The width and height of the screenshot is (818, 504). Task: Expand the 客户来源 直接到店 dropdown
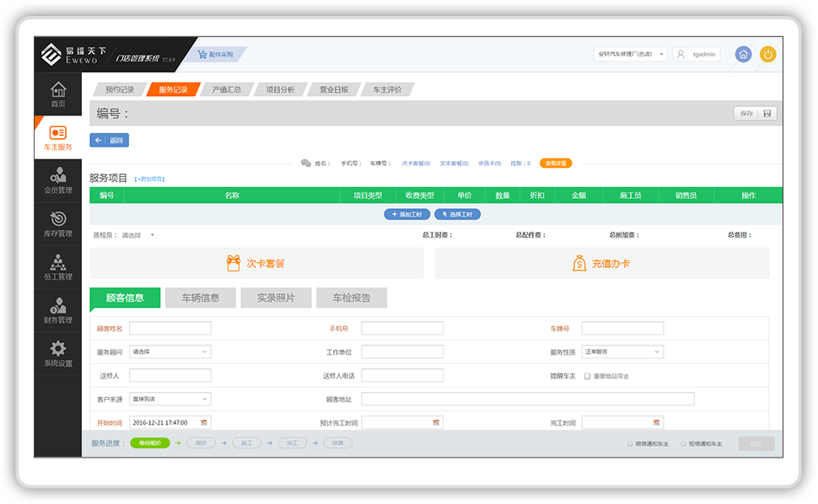(x=170, y=398)
